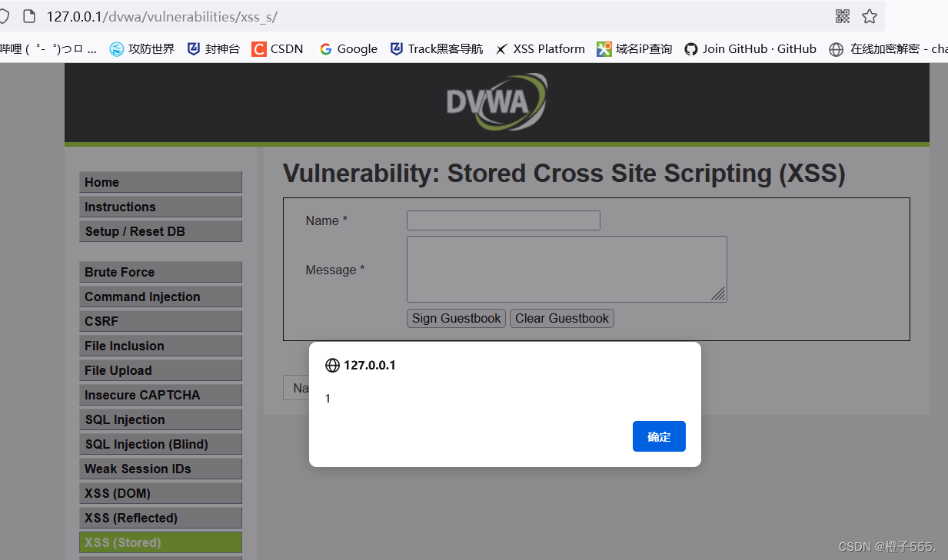Click the QR code icon in address bar
Viewport: 948px width, 560px height.
click(843, 16)
